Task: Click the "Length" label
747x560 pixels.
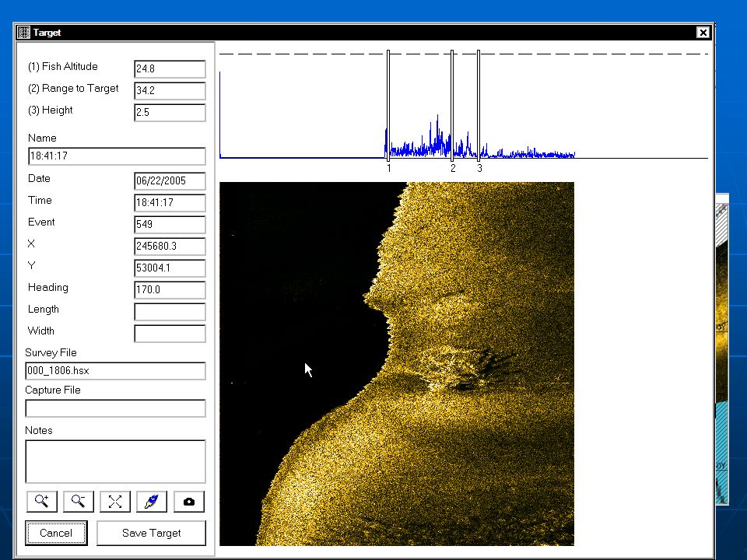Action: pos(44,310)
